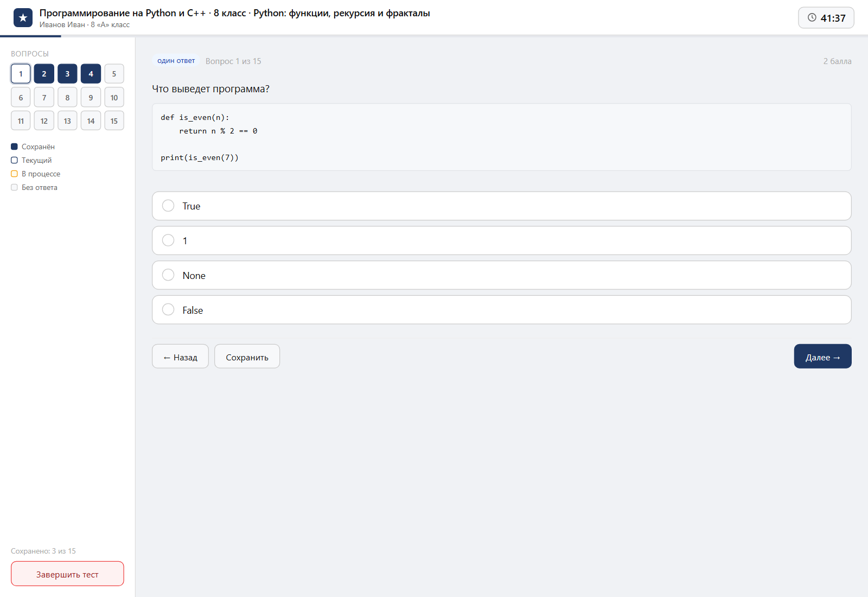Screen dimensions: 868x597
Task: Choose False as the answer
Action: tap(501, 310)
